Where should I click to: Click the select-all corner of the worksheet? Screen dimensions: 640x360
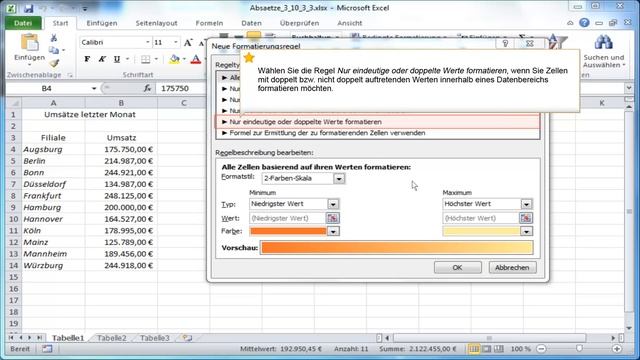tap(14, 103)
